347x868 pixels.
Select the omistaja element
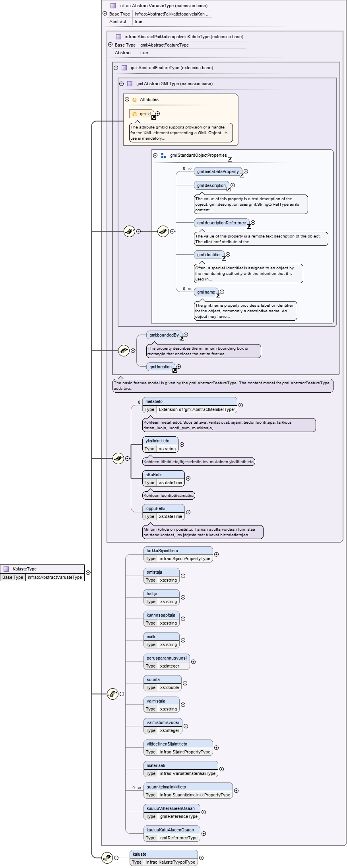click(x=162, y=576)
